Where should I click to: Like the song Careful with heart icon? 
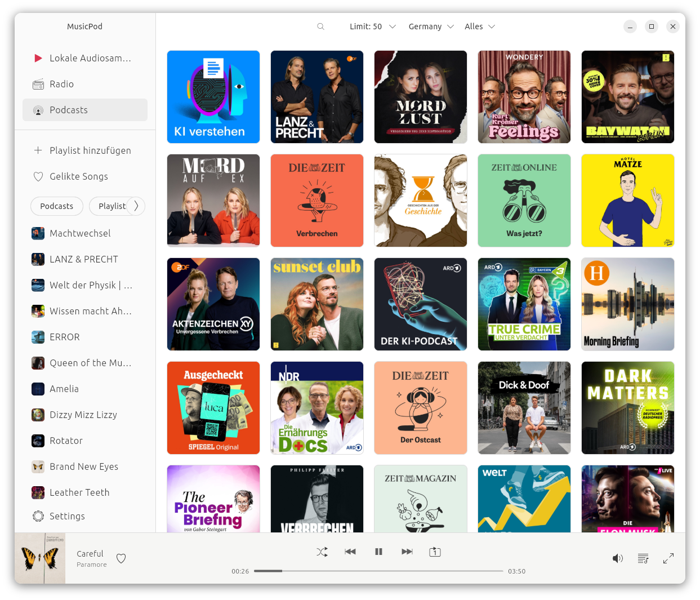pos(121,558)
